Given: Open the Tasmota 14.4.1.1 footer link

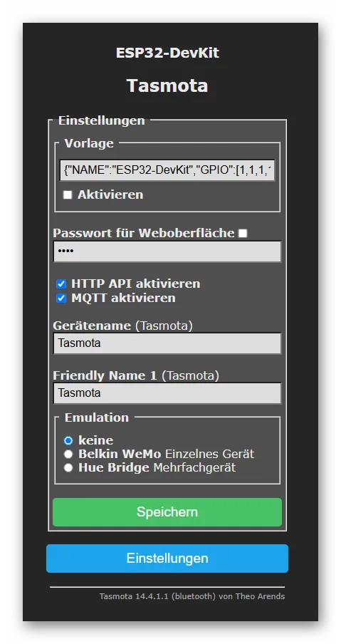Looking at the screenshot, I should pos(192,596).
